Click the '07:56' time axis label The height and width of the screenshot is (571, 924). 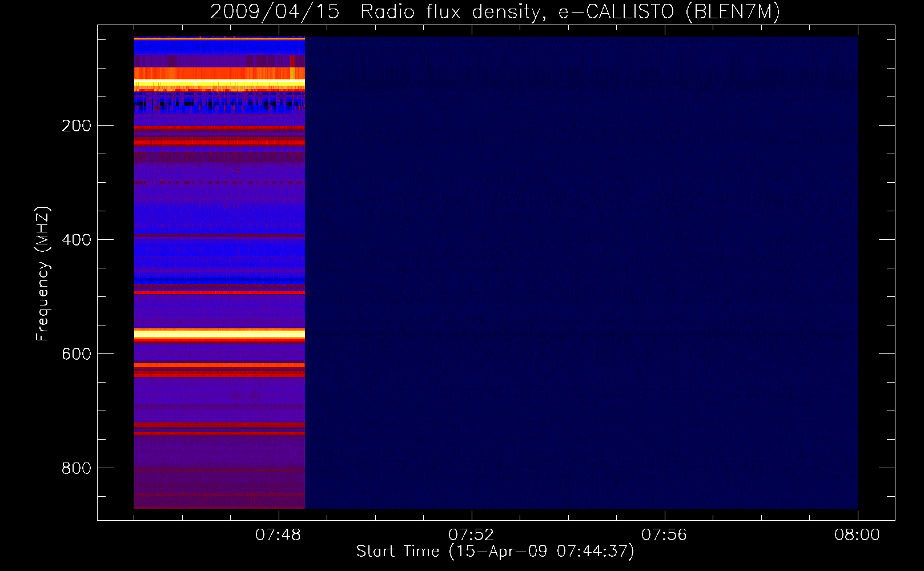[x=664, y=535]
